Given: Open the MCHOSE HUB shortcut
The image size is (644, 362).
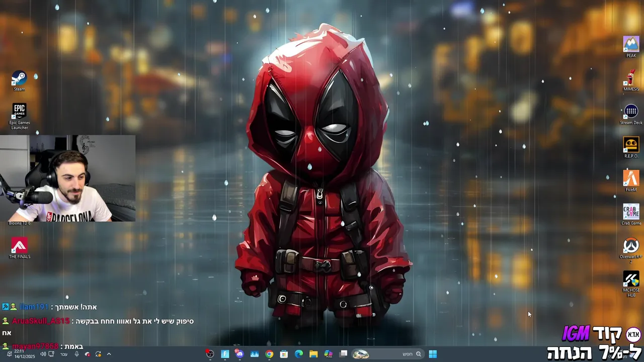Looking at the screenshot, I should click(631, 285).
